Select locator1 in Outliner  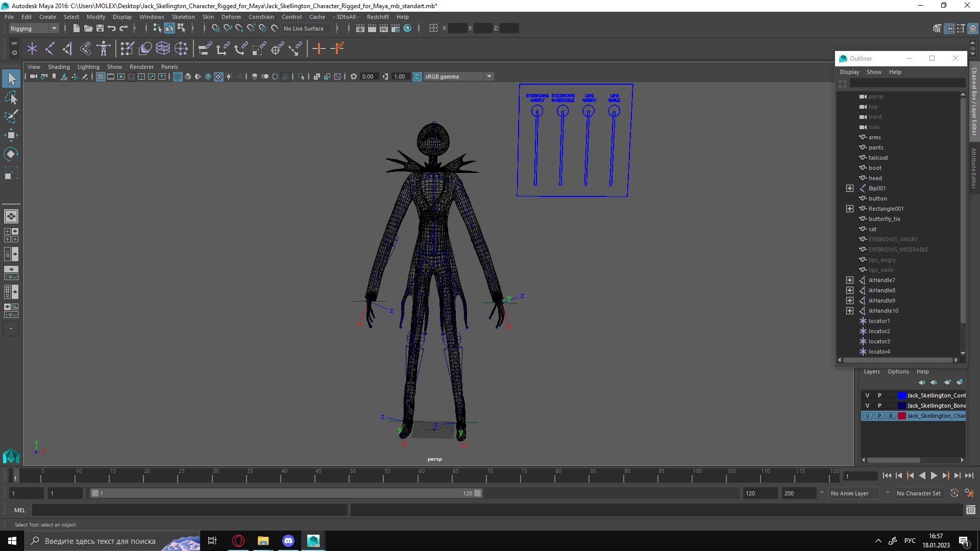pyautogui.click(x=879, y=321)
